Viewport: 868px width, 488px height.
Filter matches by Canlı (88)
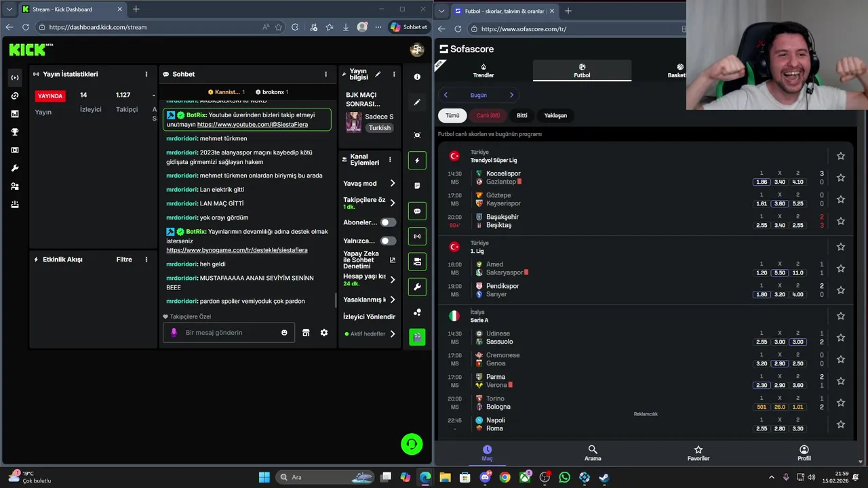coord(488,115)
